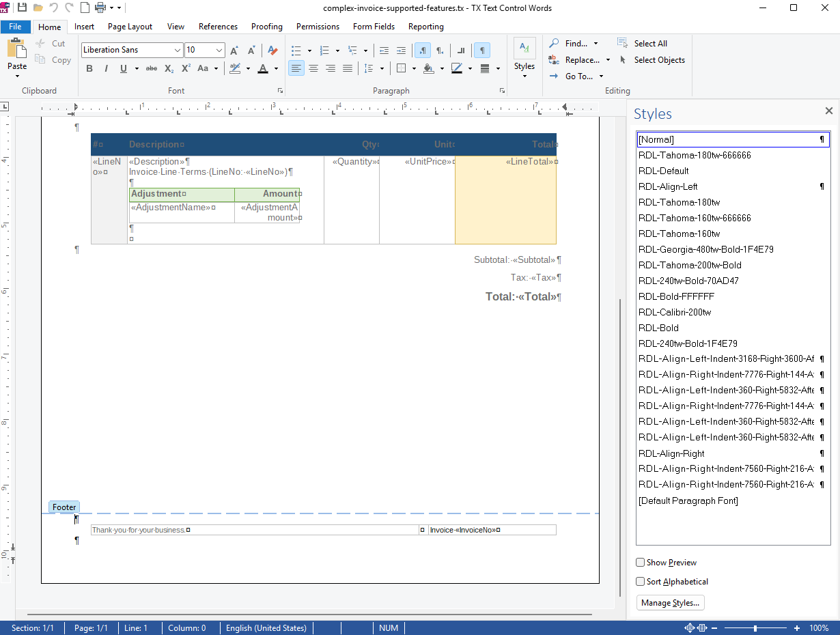The height and width of the screenshot is (635, 840).
Task: Switch to the Page Layout tab
Action: point(130,27)
